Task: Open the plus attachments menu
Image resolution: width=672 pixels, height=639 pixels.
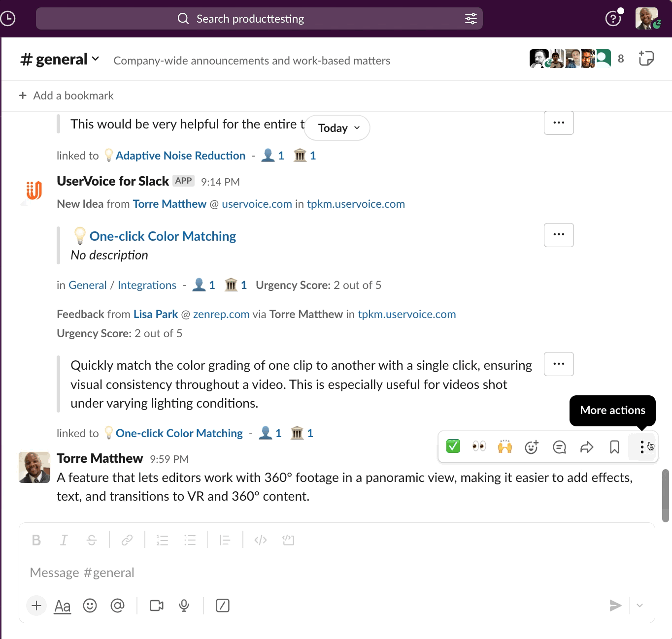Action: click(x=36, y=606)
